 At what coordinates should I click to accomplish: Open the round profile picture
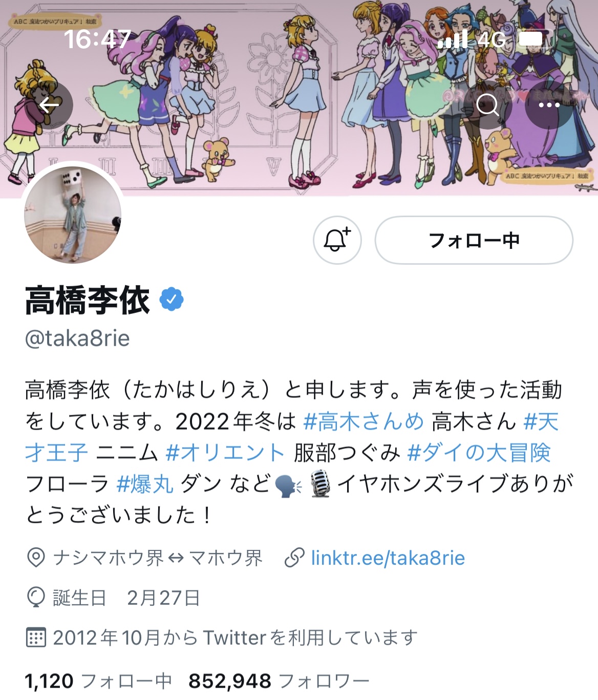(x=73, y=215)
